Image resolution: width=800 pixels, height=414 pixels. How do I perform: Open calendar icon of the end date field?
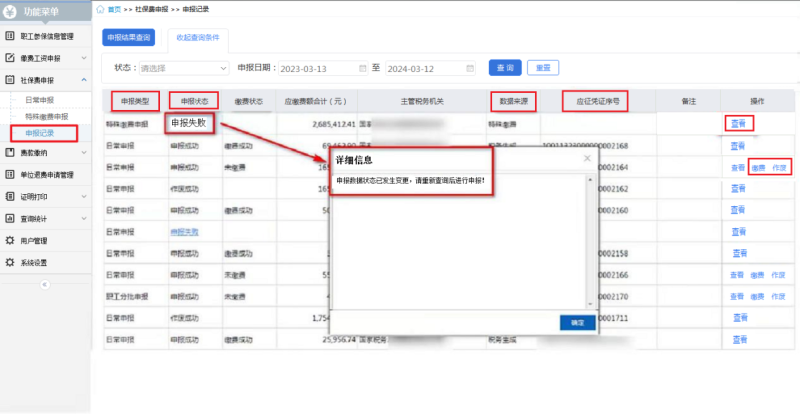click(x=469, y=68)
